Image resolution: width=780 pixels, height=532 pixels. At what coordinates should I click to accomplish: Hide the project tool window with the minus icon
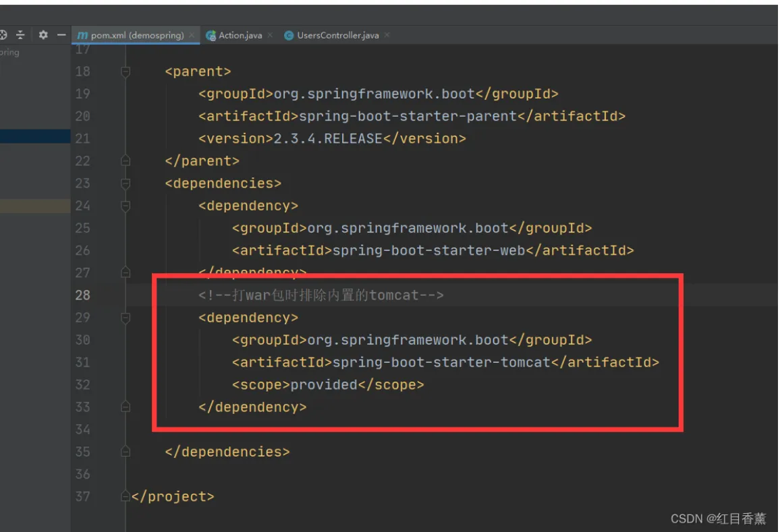tap(61, 35)
